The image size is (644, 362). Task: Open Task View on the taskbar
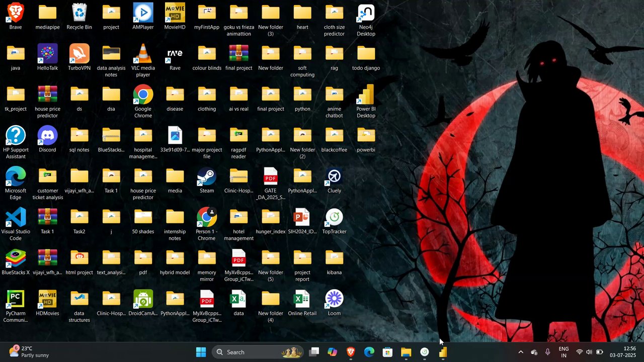click(x=314, y=352)
